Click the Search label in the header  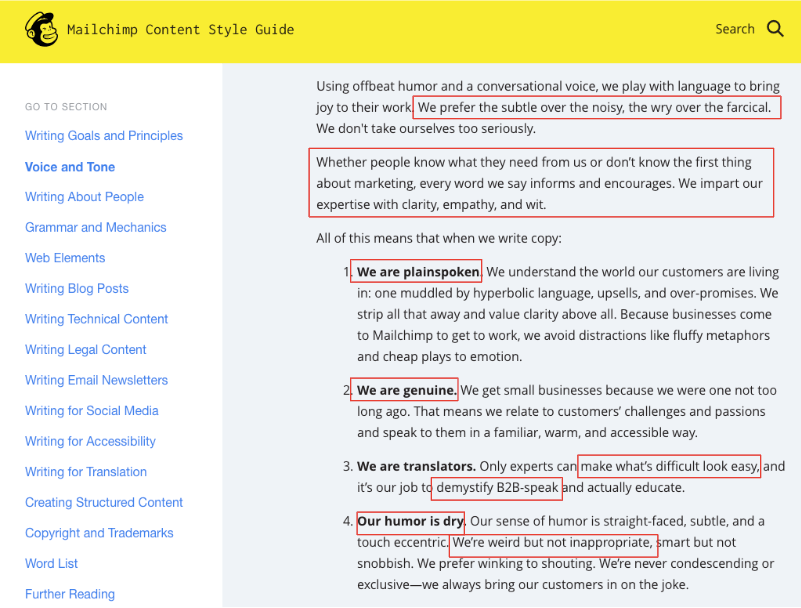coord(735,29)
